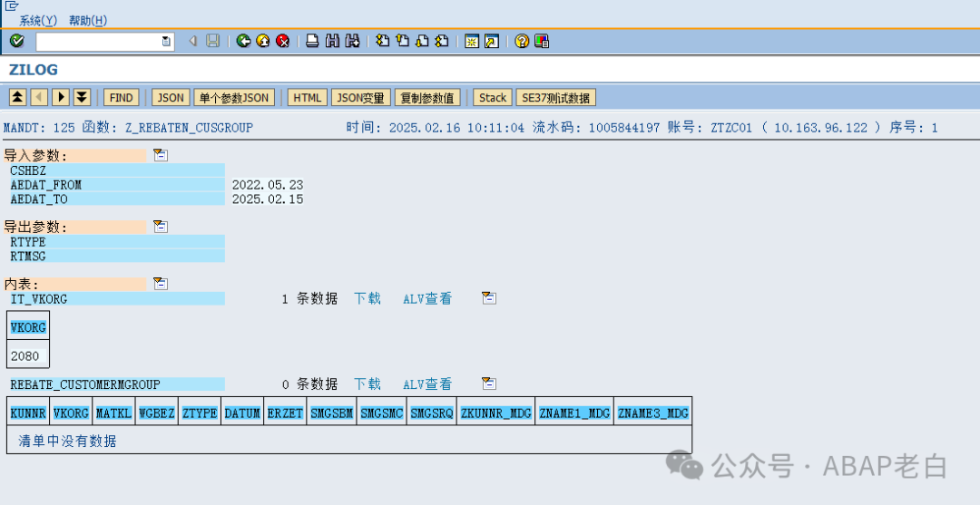Image resolution: width=980 pixels, height=505 pixels.
Task: Select the RTYPE export parameter
Action: [x=117, y=241]
